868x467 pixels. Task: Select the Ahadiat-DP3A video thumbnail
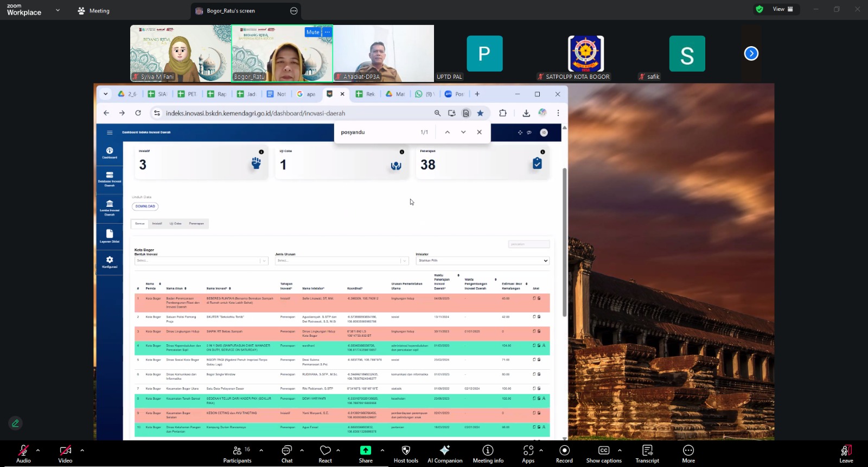point(384,53)
